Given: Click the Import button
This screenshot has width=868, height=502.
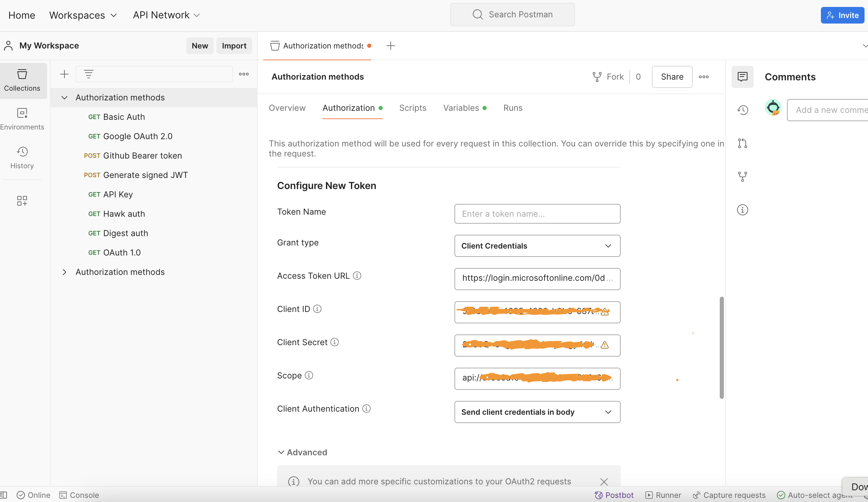Looking at the screenshot, I should tap(234, 46).
